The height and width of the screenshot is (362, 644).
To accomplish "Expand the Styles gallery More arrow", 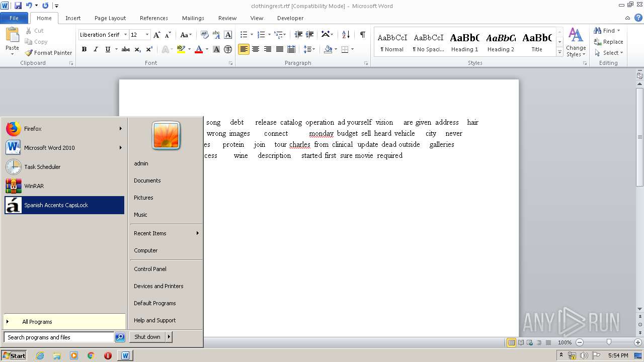I will (x=559, y=52).
